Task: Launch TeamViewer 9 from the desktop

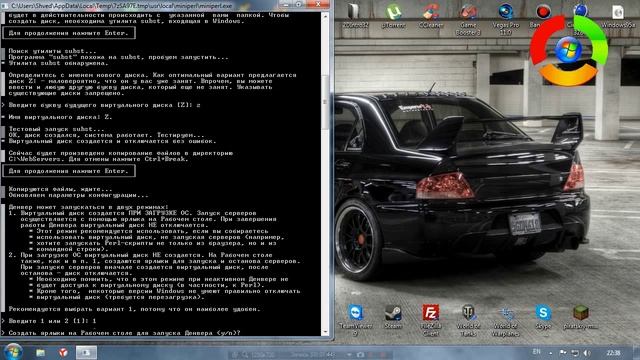Action: coord(355,320)
